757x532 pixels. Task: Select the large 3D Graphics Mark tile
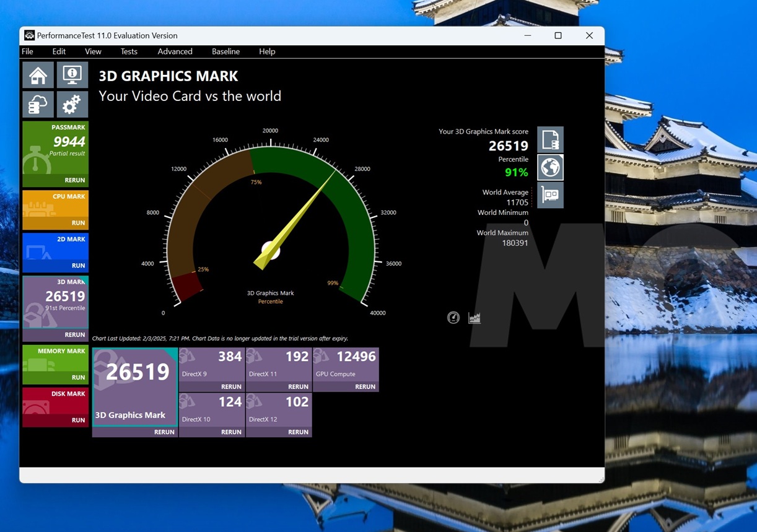135,387
